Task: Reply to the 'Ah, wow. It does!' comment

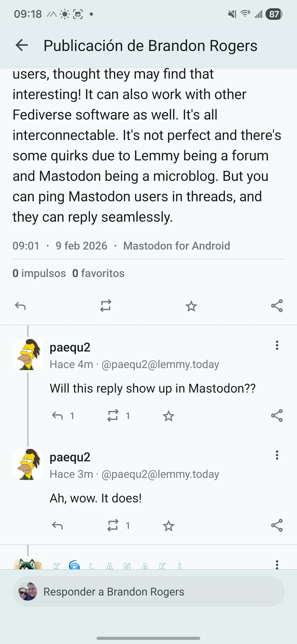Action: point(58,526)
